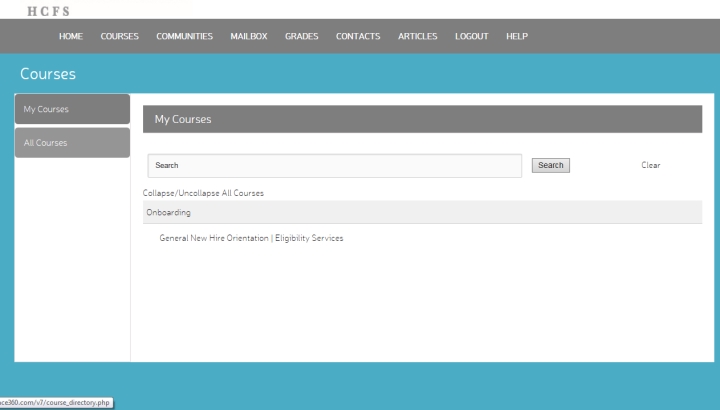Click the HCFS logo
This screenshot has width=720, height=410.
(48, 10)
